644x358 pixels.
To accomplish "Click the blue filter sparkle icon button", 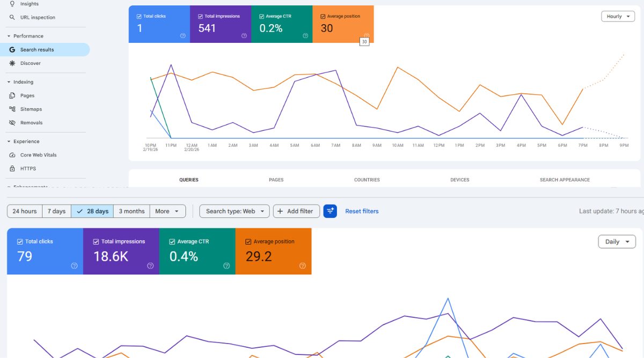I will (x=330, y=211).
